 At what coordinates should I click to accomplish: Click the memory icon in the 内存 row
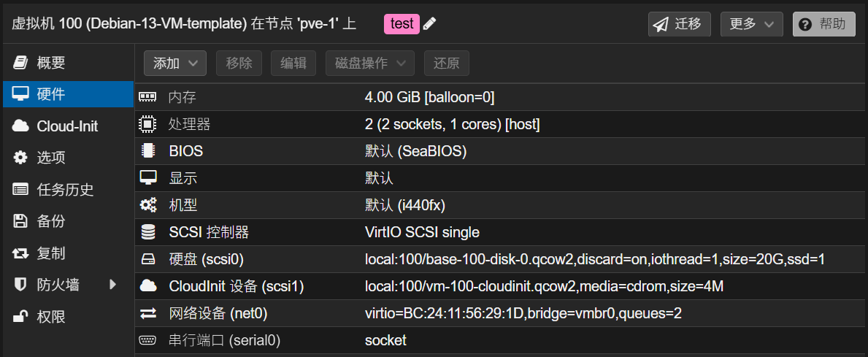point(147,97)
